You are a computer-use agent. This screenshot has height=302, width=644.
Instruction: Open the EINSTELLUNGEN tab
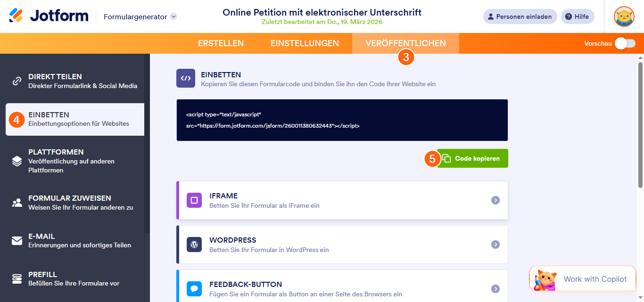pos(305,43)
